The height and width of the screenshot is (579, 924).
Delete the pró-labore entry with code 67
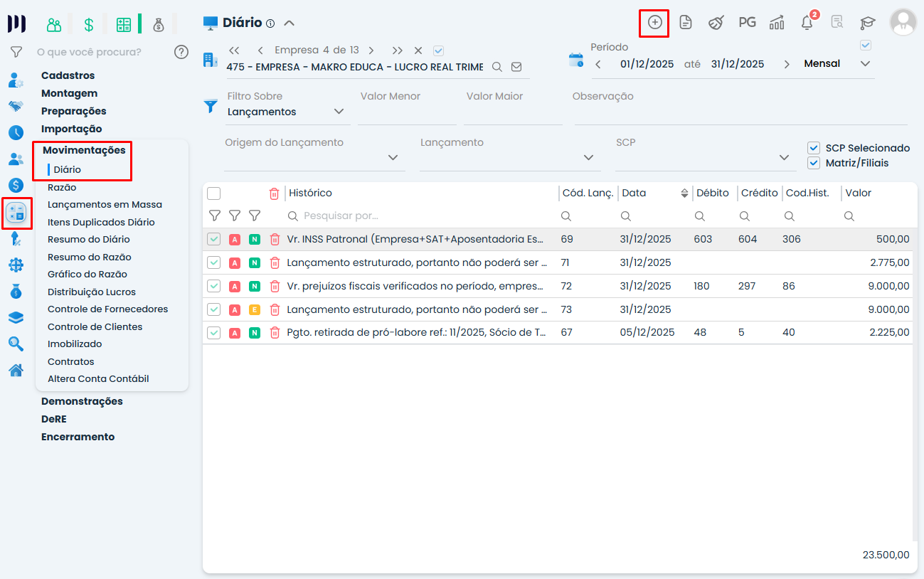[275, 333]
